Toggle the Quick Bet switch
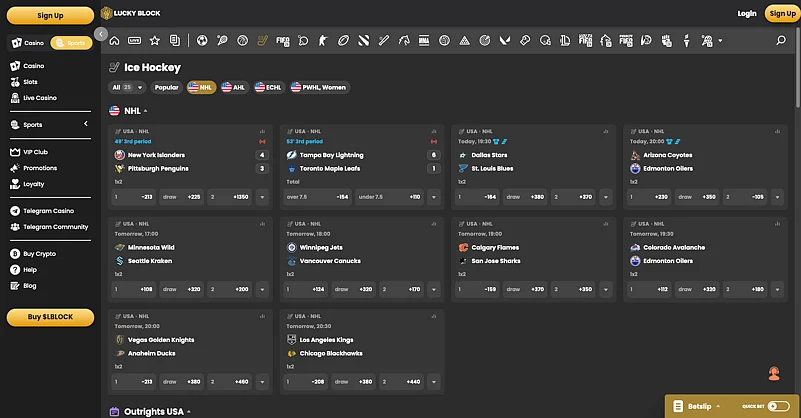 pyautogui.click(x=779, y=406)
